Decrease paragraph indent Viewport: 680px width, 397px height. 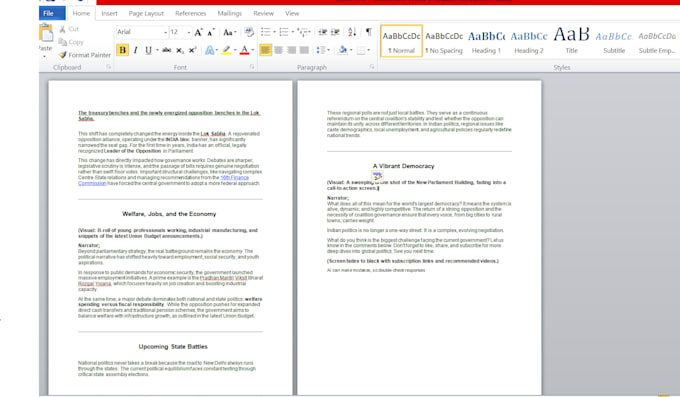tap(323, 32)
